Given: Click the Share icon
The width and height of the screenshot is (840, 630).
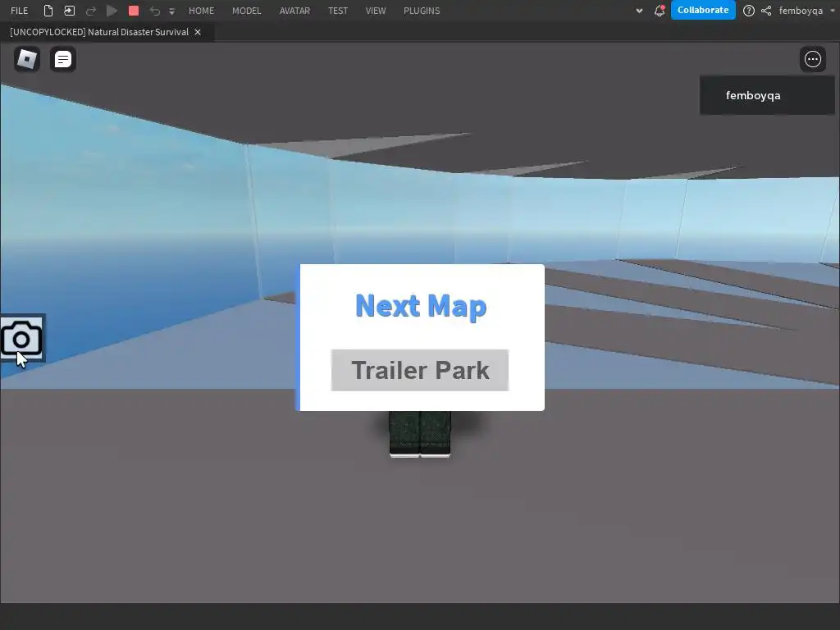Looking at the screenshot, I should (767, 11).
